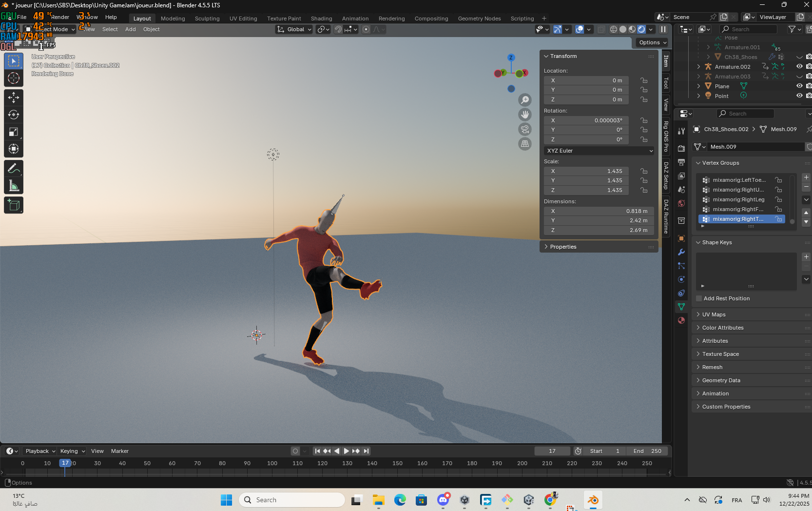Toggle proportional editing in the viewport header
Image resolution: width=812 pixels, height=511 pixels.
pos(366,29)
